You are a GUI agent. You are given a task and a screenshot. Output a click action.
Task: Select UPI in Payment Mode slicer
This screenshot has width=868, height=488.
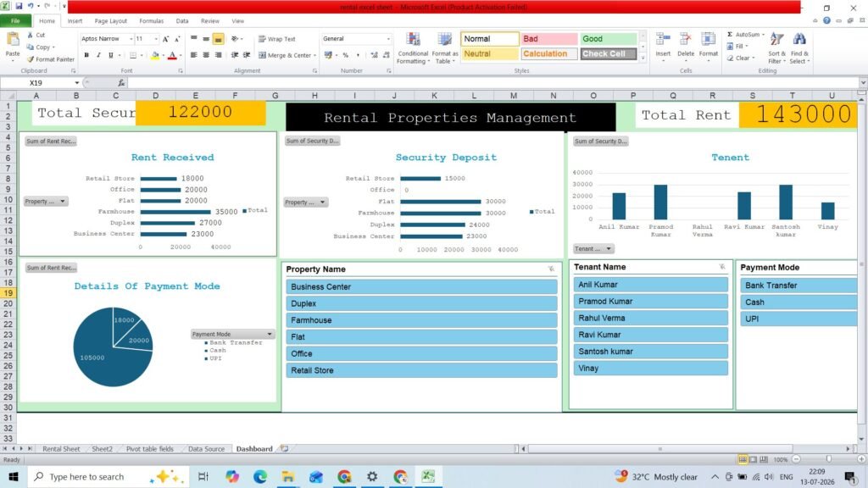point(798,319)
